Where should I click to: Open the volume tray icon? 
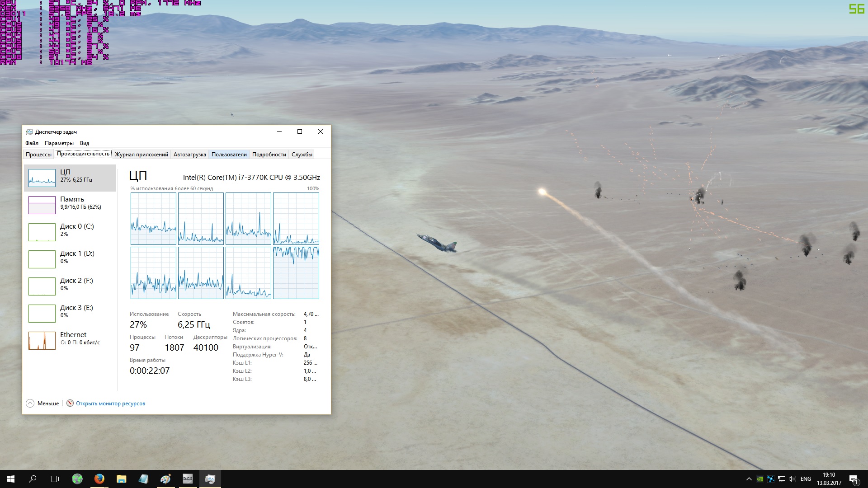point(792,479)
